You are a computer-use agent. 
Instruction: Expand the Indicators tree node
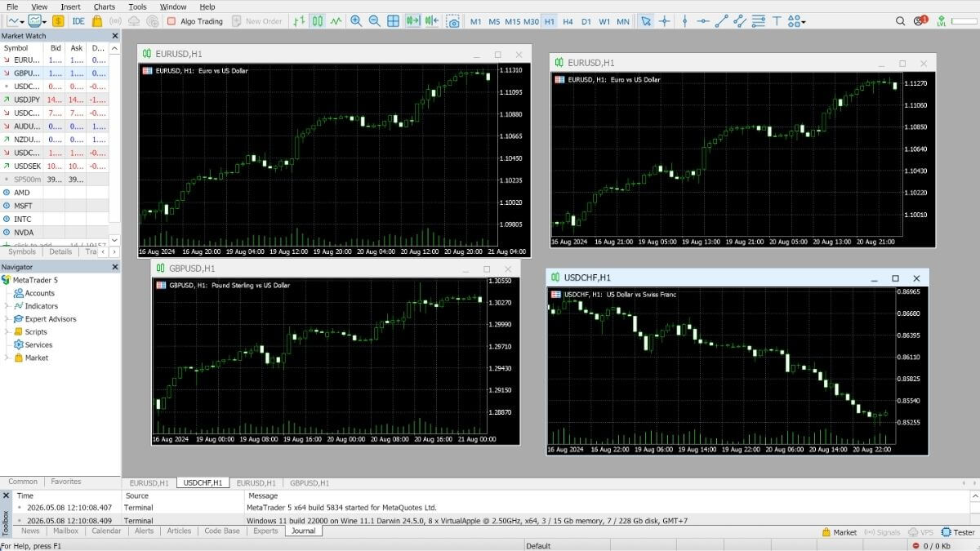click(x=7, y=306)
